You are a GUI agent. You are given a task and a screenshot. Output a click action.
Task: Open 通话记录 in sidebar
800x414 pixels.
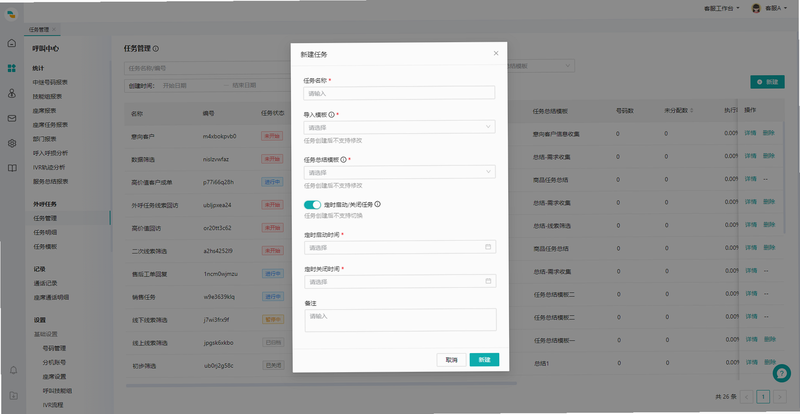(45, 283)
